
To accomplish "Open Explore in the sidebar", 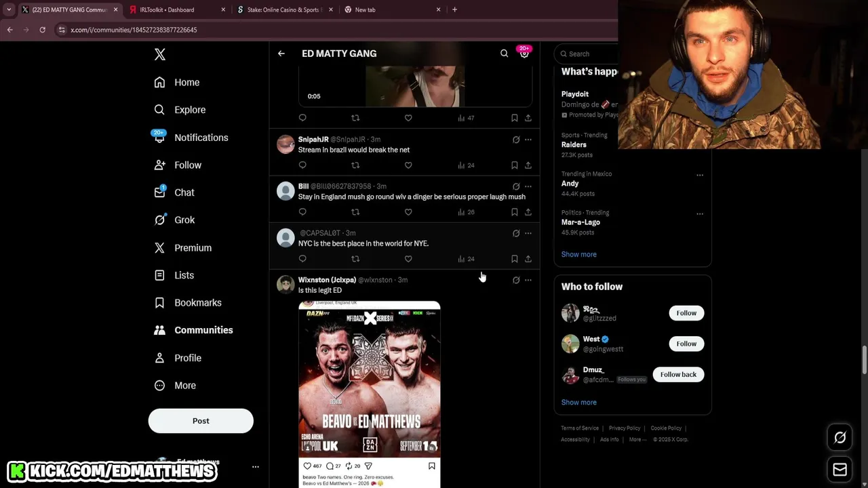I will click(180, 110).
